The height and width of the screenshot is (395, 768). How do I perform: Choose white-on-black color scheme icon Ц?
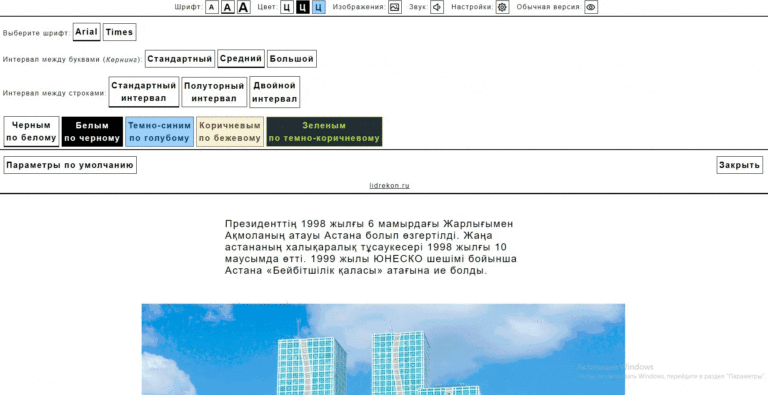303,7
